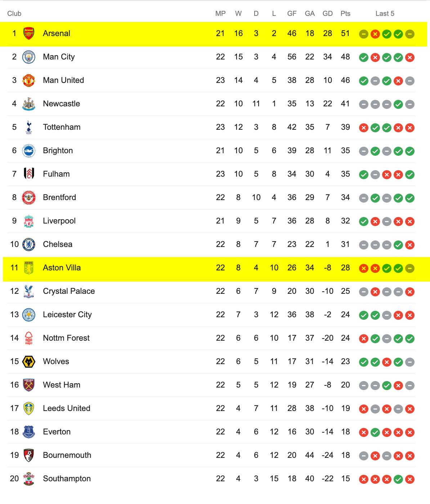The height and width of the screenshot is (504, 430).
Task: Open the Aston Villa team link
Action: tap(62, 268)
